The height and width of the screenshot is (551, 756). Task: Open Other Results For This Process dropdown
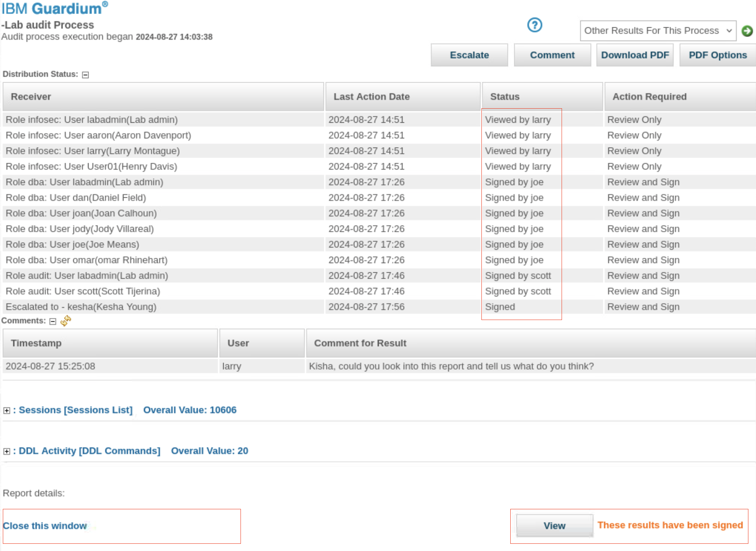tap(658, 31)
